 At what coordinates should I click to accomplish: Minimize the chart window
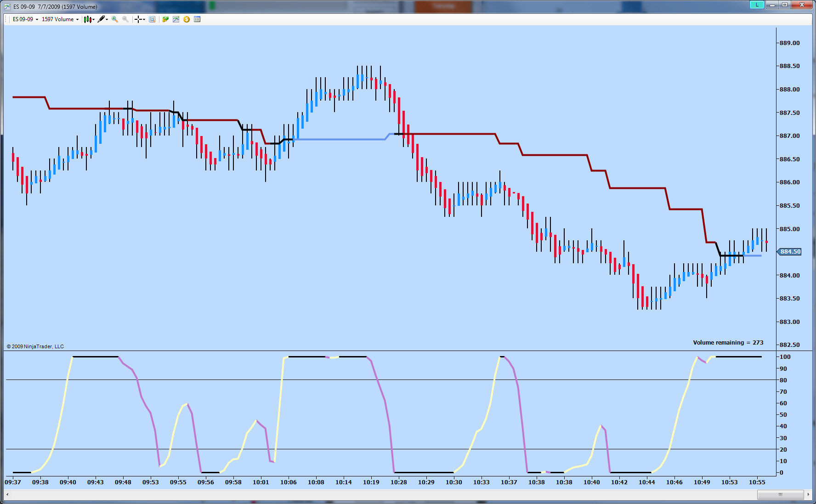coord(772,5)
